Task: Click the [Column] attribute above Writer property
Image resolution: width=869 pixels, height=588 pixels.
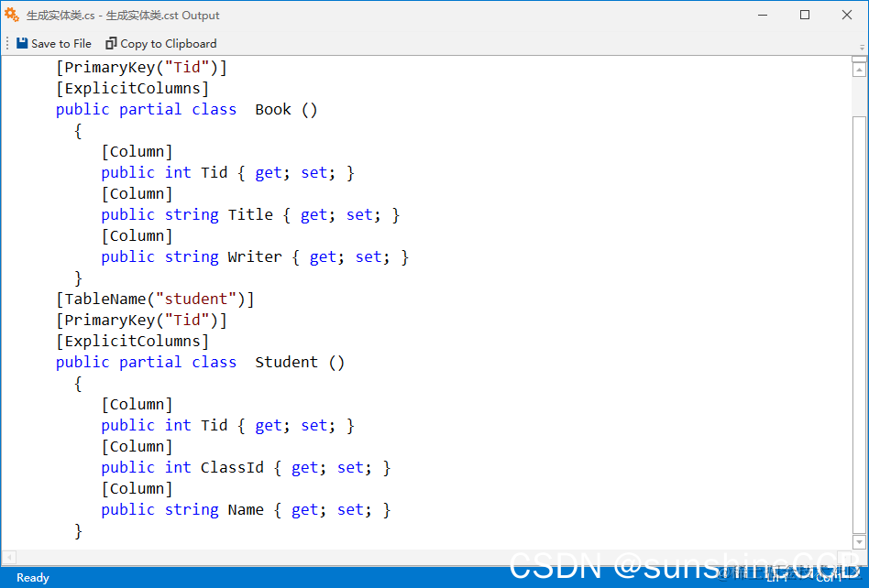Action: tap(137, 236)
